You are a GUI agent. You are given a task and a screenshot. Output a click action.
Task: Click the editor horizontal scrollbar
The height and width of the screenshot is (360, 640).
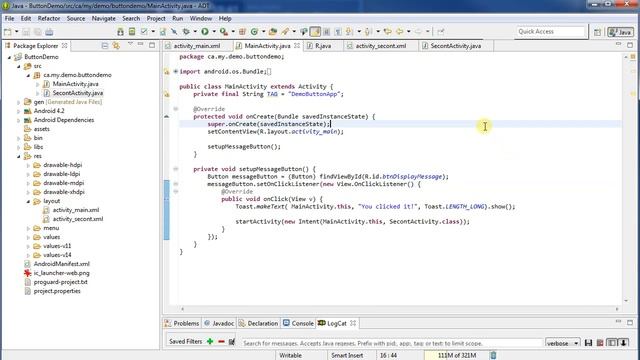399,309
